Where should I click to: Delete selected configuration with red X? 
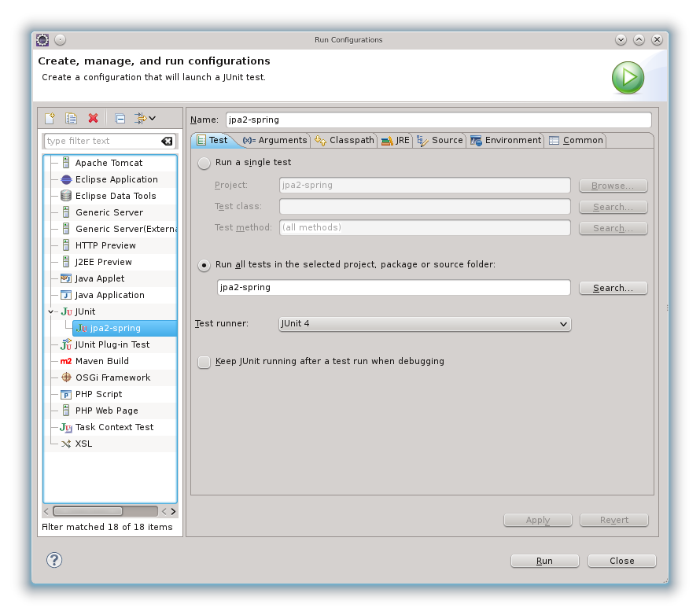tap(93, 118)
